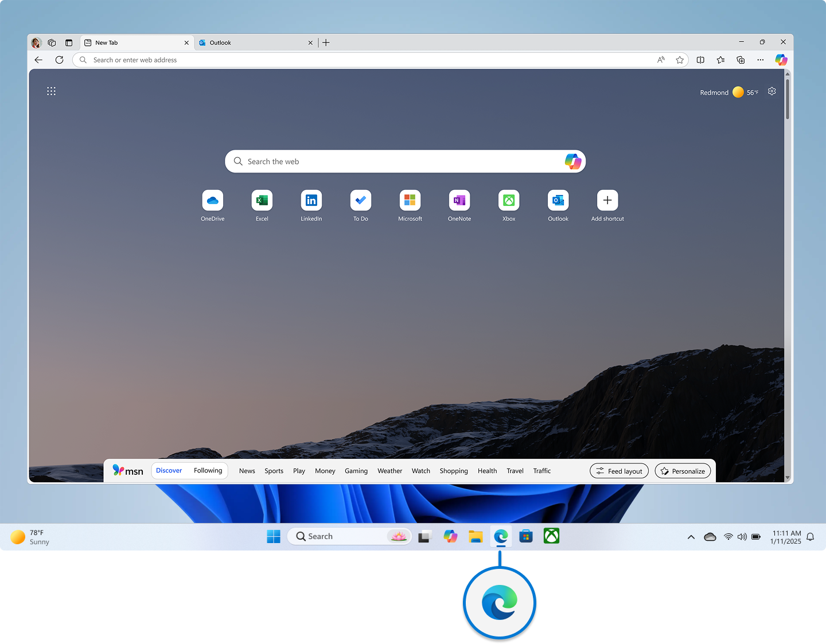This screenshot has width=826, height=644.
Task: Expand tab actions menu
Action: pyautogui.click(x=68, y=42)
